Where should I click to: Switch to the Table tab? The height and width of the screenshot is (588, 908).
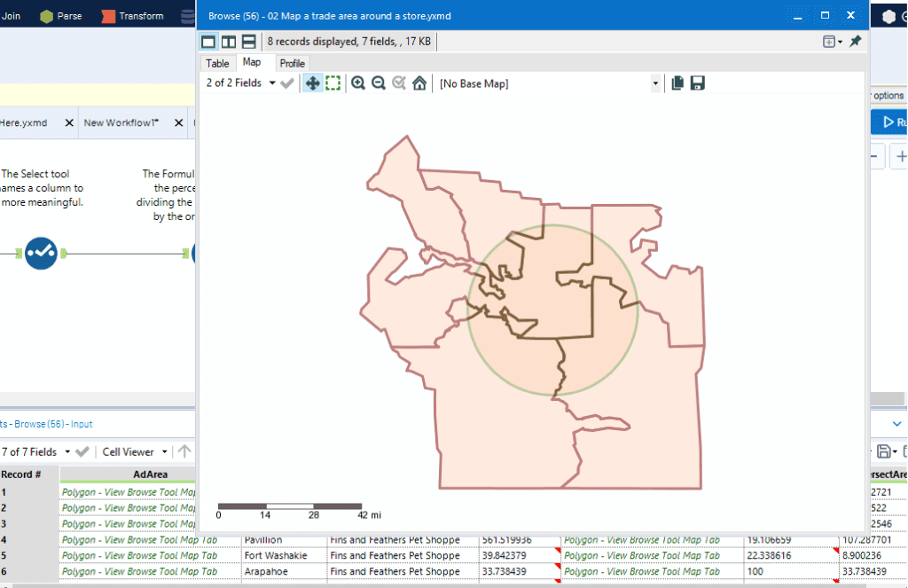pos(217,63)
